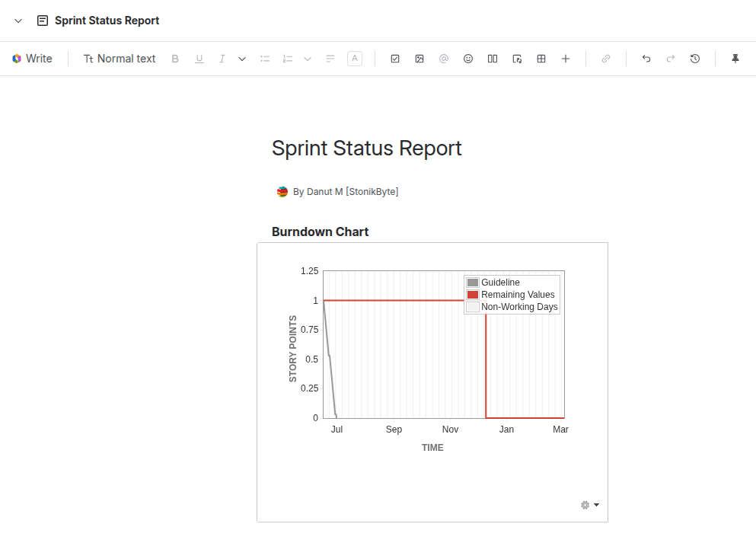The image size is (756, 543).
Task: Click the Non-Working Days legend swatch
Action: tap(473, 307)
